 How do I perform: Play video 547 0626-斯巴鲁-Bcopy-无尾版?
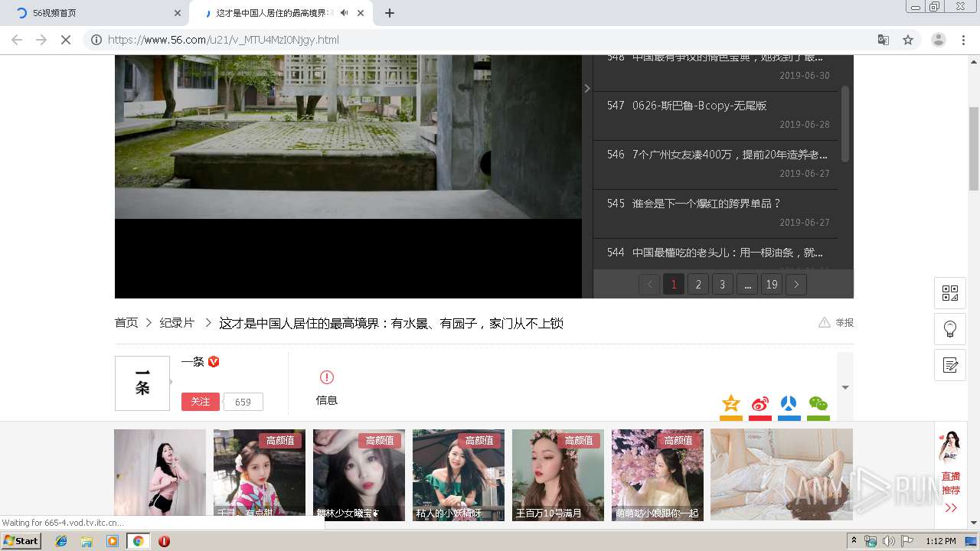pyautogui.click(x=715, y=115)
